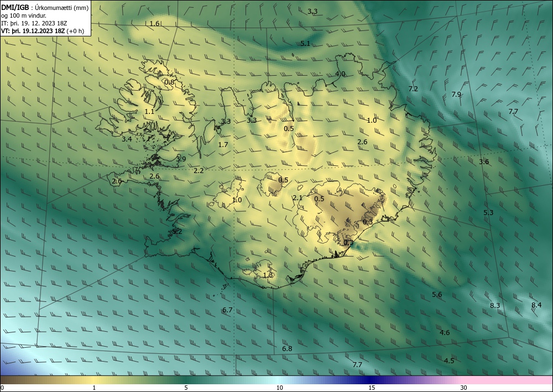Pick the 8.3 value on the map

tap(495, 305)
